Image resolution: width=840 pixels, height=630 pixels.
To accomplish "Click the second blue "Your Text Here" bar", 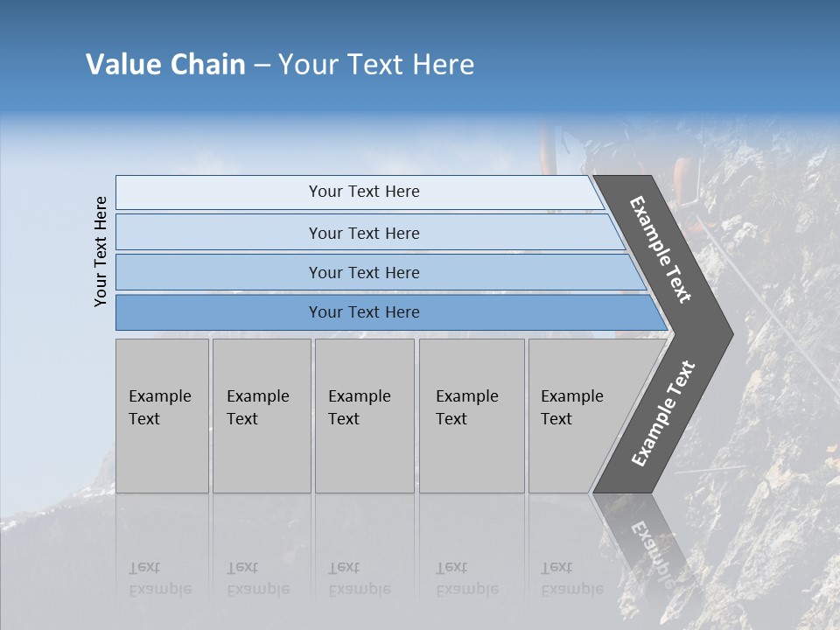I will (x=364, y=233).
